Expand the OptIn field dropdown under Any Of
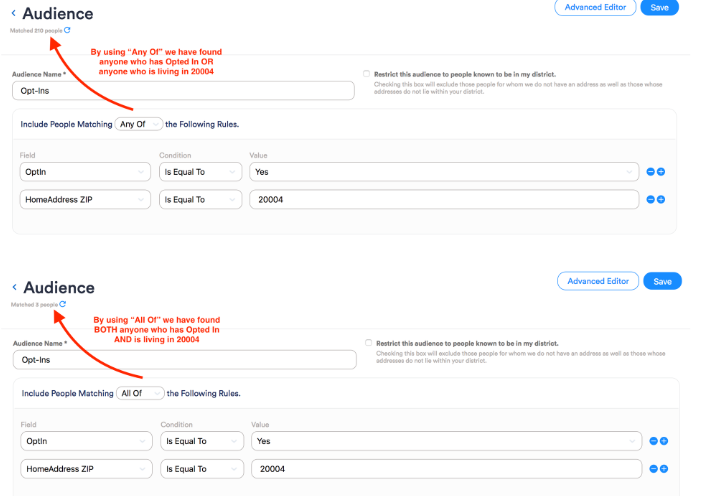The image size is (704, 496). [84, 172]
